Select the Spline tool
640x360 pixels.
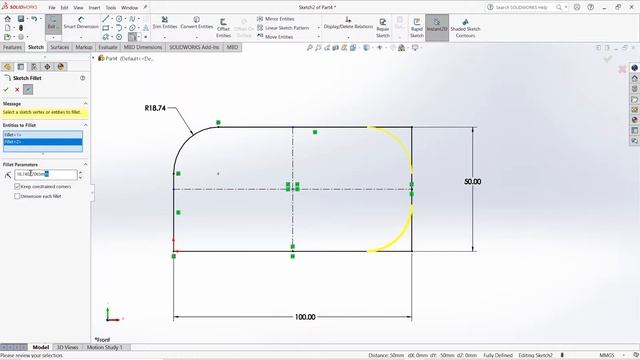[132, 19]
